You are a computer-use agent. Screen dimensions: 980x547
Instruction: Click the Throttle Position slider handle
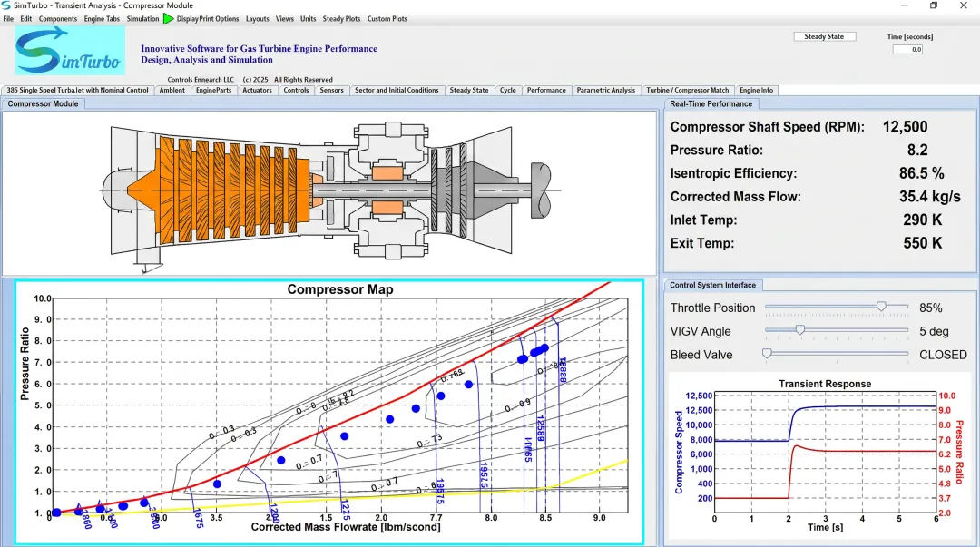pyautogui.click(x=880, y=307)
